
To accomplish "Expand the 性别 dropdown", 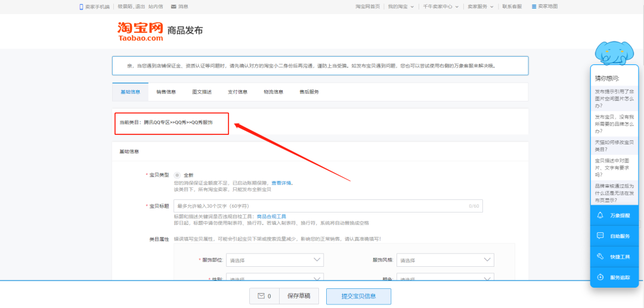I will click(x=275, y=277).
